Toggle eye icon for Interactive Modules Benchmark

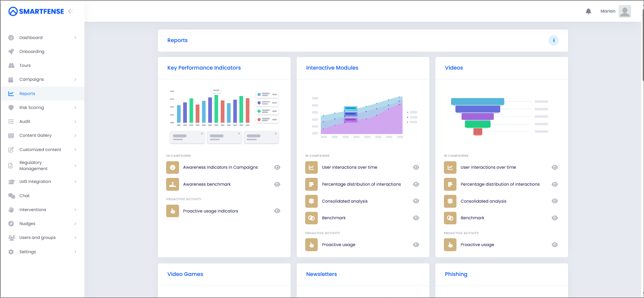click(x=416, y=218)
